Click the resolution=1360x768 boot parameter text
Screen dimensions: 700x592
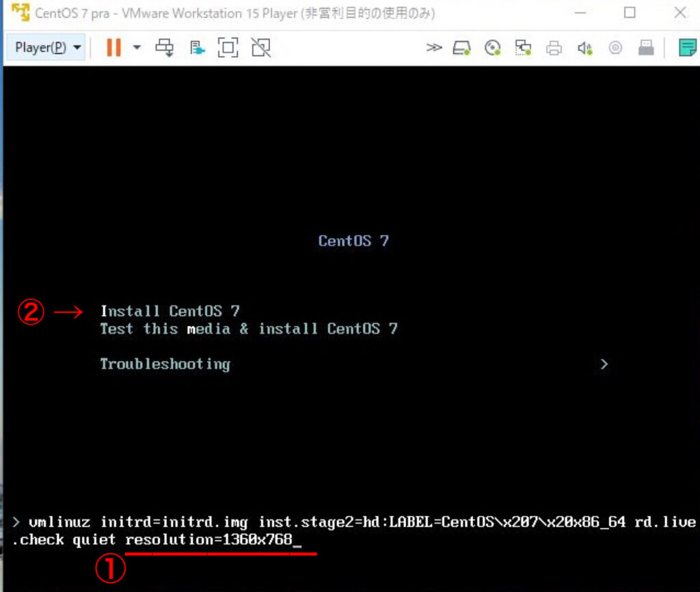[209, 539]
